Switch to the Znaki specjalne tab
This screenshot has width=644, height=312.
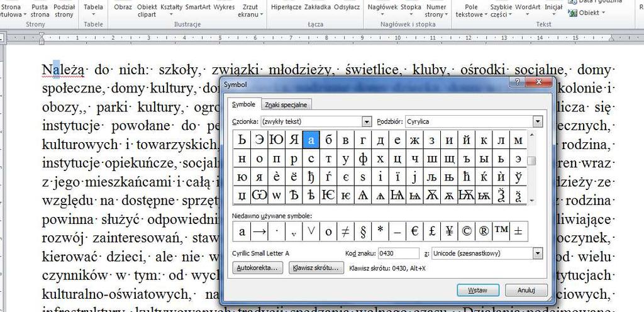click(x=286, y=104)
